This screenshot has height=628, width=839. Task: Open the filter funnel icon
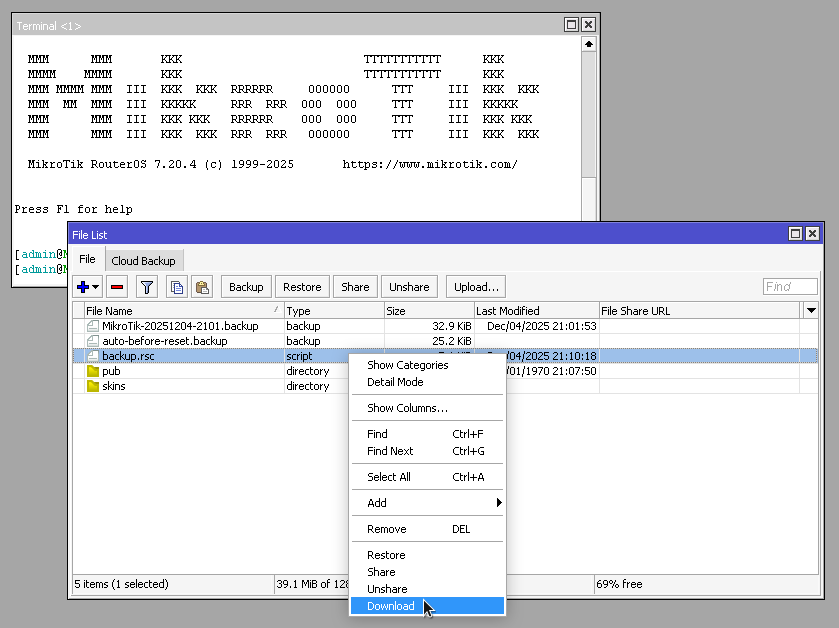(x=147, y=287)
